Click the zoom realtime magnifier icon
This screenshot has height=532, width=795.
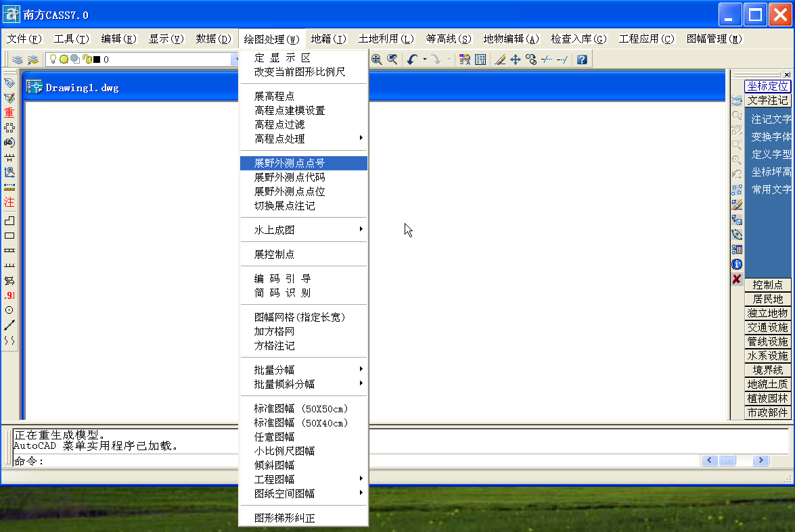pyautogui.click(x=376, y=59)
